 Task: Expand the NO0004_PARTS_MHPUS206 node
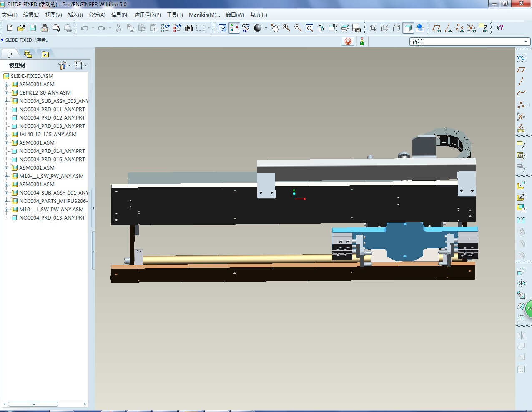(x=7, y=201)
